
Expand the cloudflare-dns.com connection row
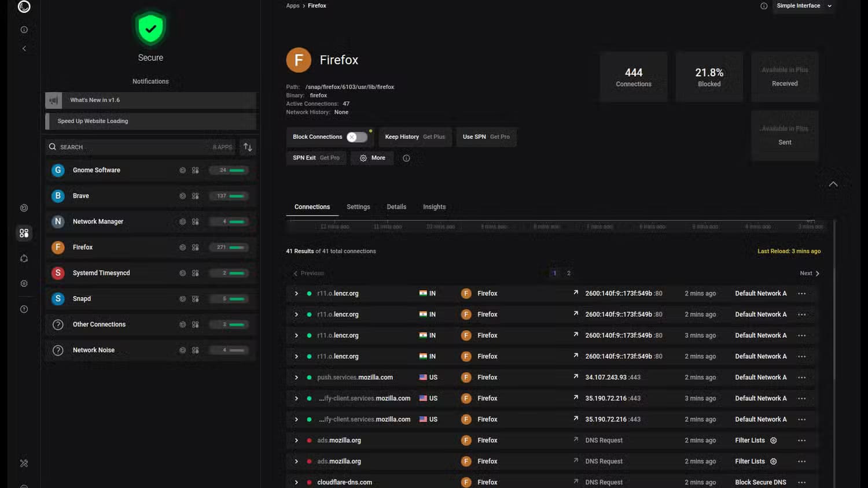[x=296, y=482]
